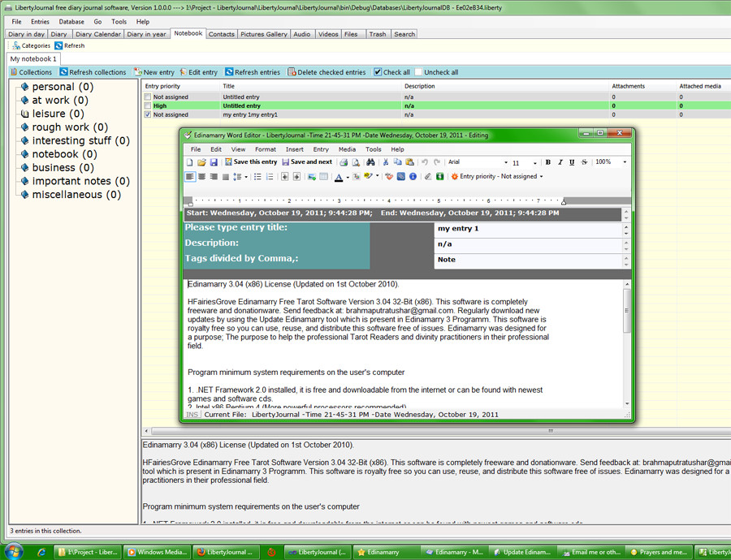Click the blue information icon in the editor
Viewport: 731px width, 560px height.
pyautogui.click(x=413, y=177)
